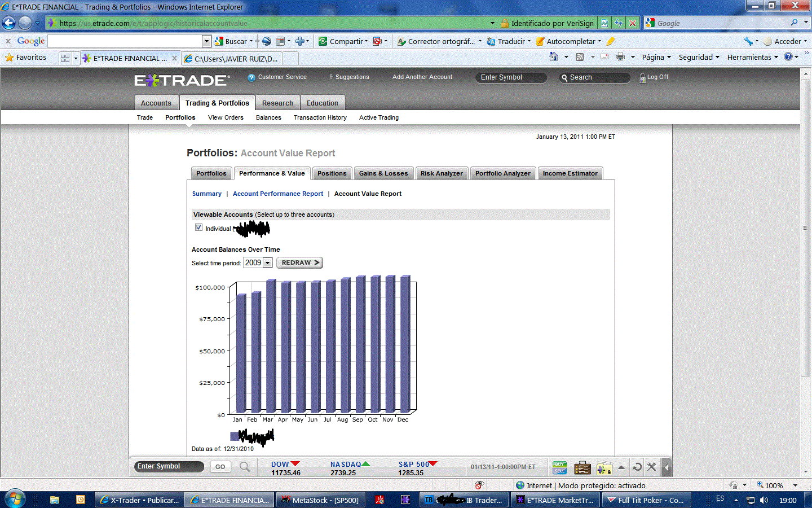Click the header Search field

tap(594, 78)
